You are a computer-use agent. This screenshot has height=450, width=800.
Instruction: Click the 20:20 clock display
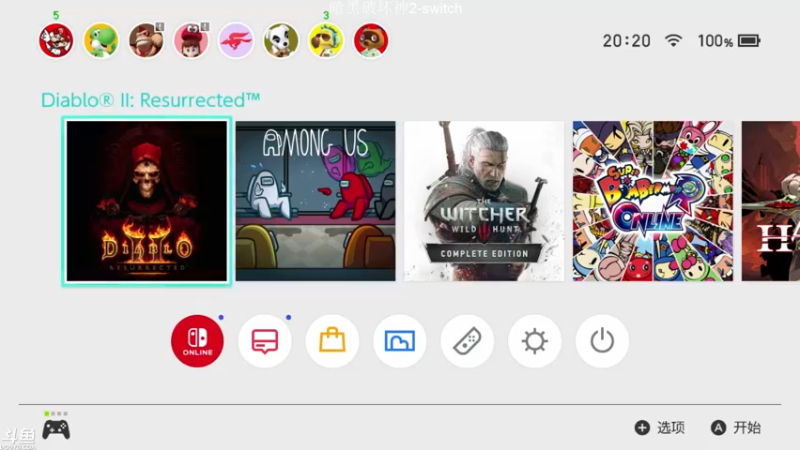(627, 41)
